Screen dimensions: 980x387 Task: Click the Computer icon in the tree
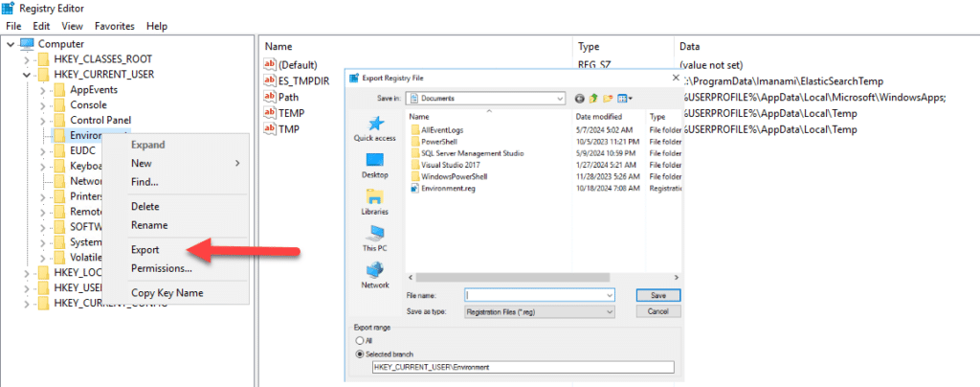pos(28,44)
